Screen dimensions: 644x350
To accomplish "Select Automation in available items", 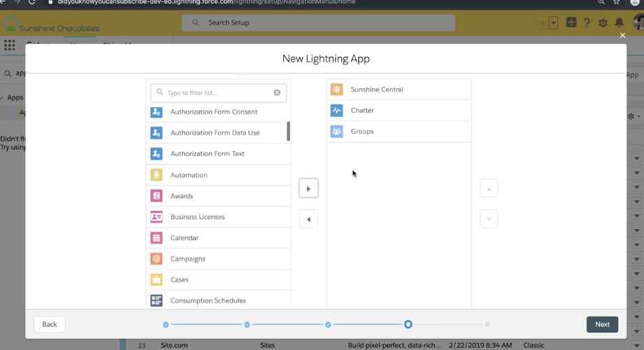I will coord(218,175).
